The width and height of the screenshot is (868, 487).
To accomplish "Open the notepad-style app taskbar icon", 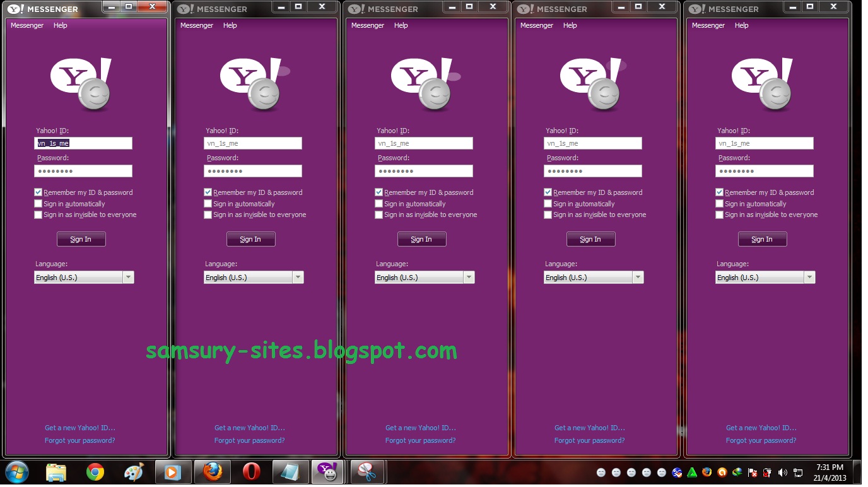I will pyautogui.click(x=290, y=472).
